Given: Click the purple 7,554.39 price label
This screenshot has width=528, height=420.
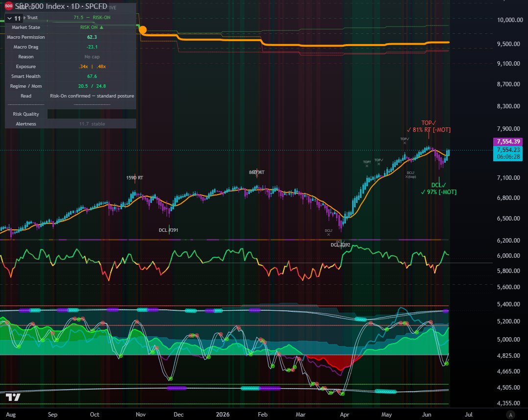Looking at the screenshot, I should click(x=508, y=142).
